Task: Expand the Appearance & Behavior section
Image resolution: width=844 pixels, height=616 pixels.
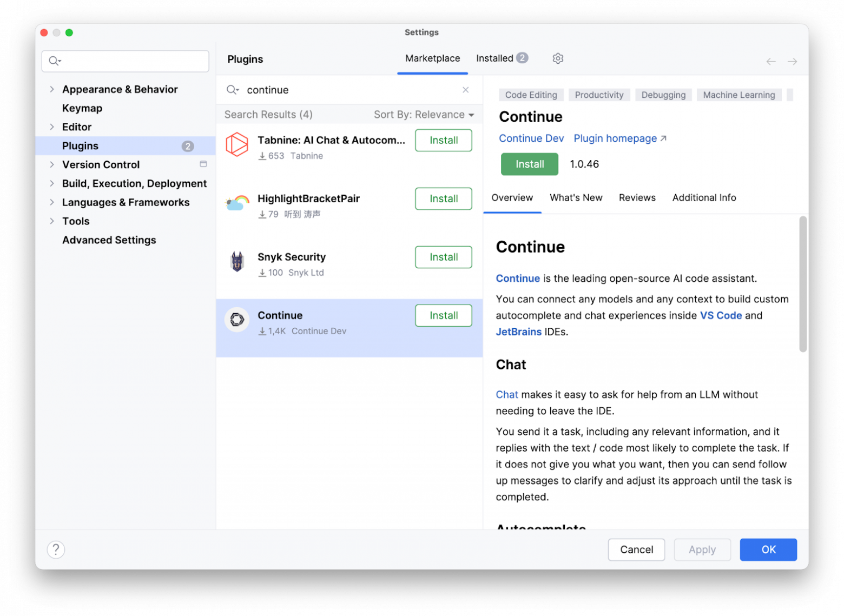Action: coord(51,89)
